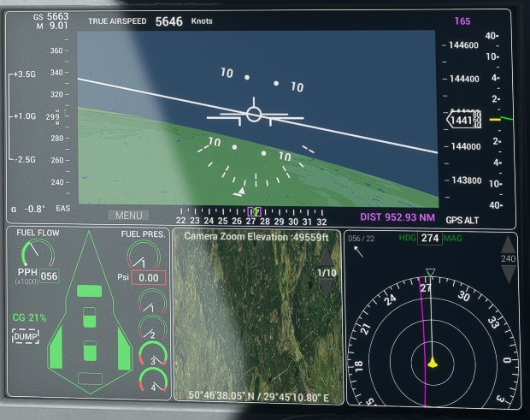Click the satellite terrain map view

(258, 316)
